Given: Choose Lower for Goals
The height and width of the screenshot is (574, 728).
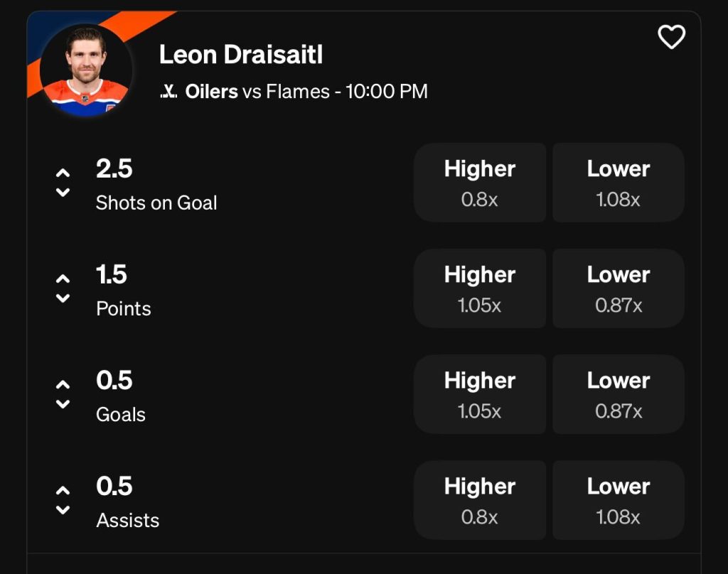Looking at the screenshot, I should click(x=618, y=394).
